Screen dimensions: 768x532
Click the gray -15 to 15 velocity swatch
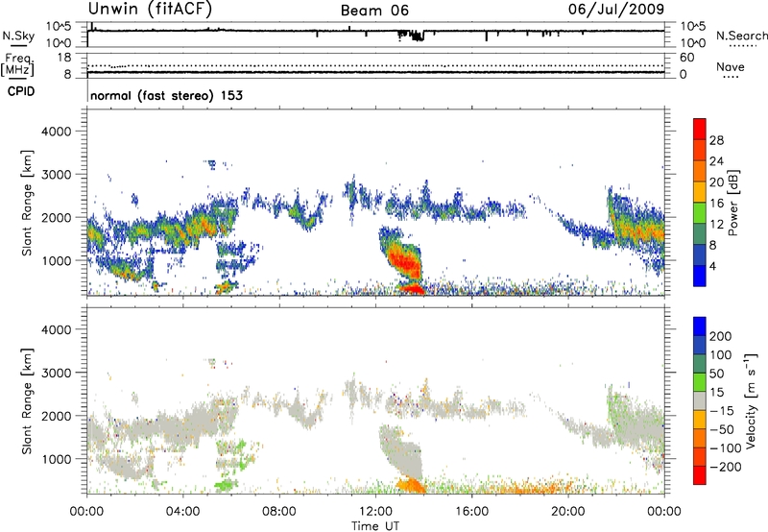[700, 400]
